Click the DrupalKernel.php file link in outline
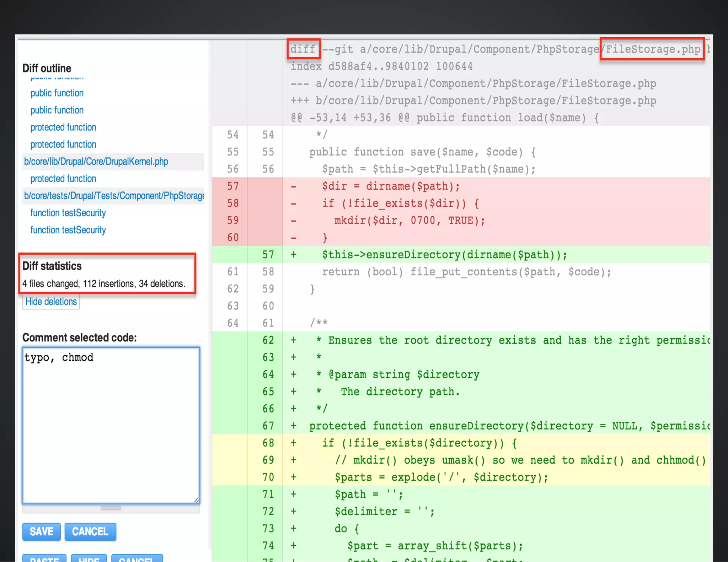This screenshot has height=562, width=728. click(x=96, y=162)
